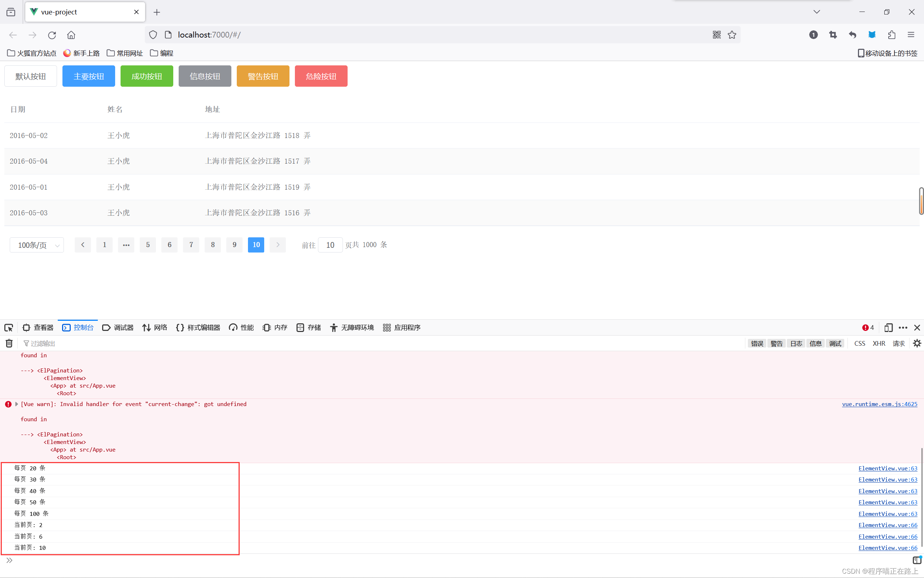Click the back navigation arrow
The width and height of the screenshot is (924, 578).
(x=13, y=35)
